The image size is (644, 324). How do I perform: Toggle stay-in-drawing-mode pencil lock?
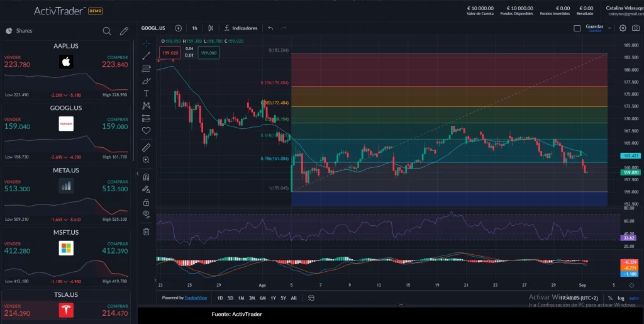pyautogui.click(x=146, y=189)
